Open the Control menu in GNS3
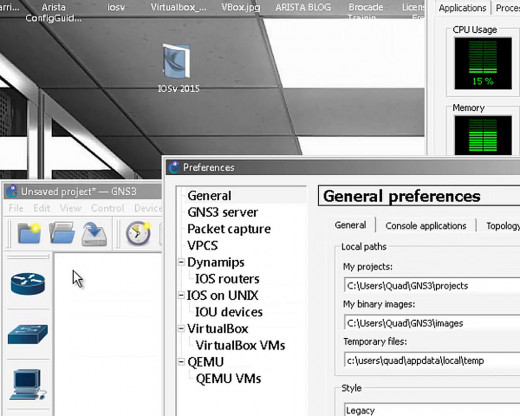Viewport: 520px width, 416px height. tap(107, 208)
